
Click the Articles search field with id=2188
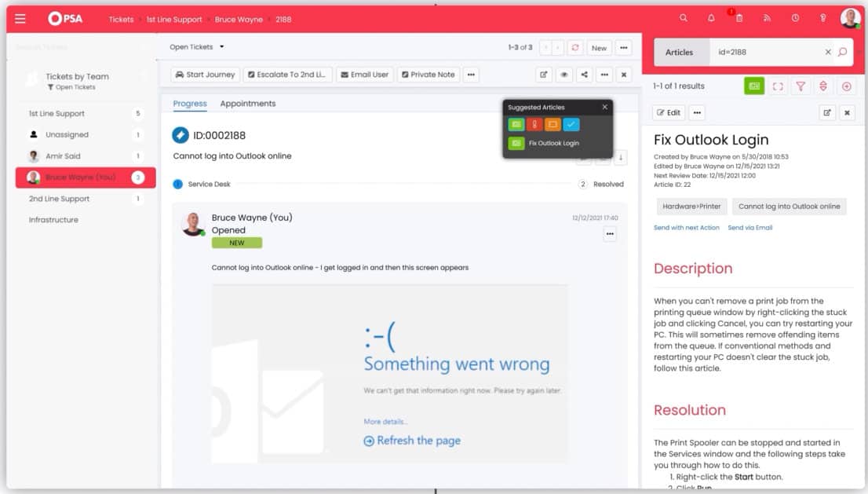(x=765, y=53)
